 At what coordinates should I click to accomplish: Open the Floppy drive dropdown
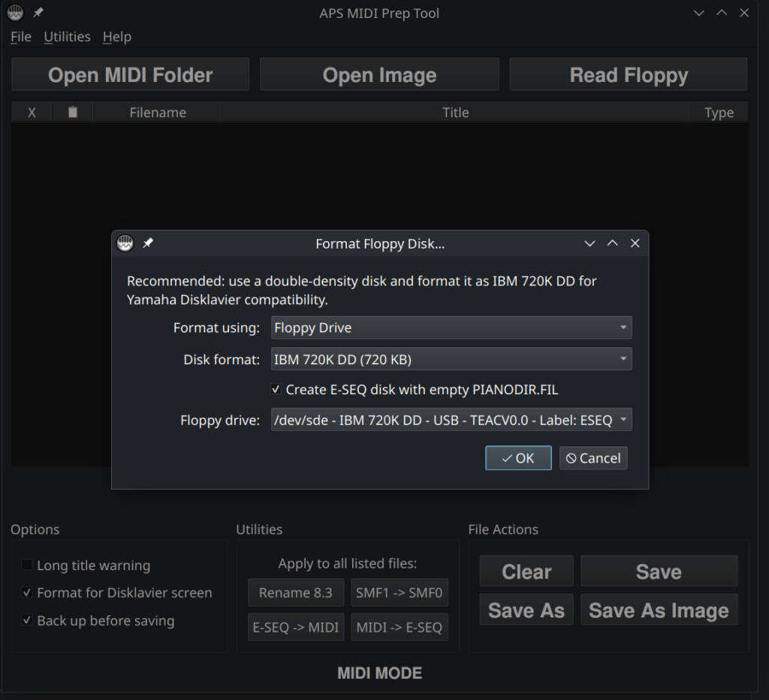coord(451,420)
